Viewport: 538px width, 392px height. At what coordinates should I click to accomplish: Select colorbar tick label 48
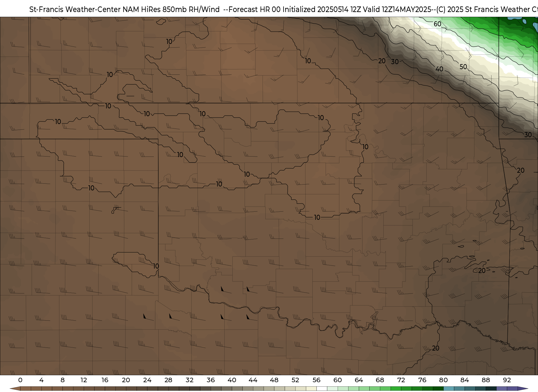tap(274, 380)
